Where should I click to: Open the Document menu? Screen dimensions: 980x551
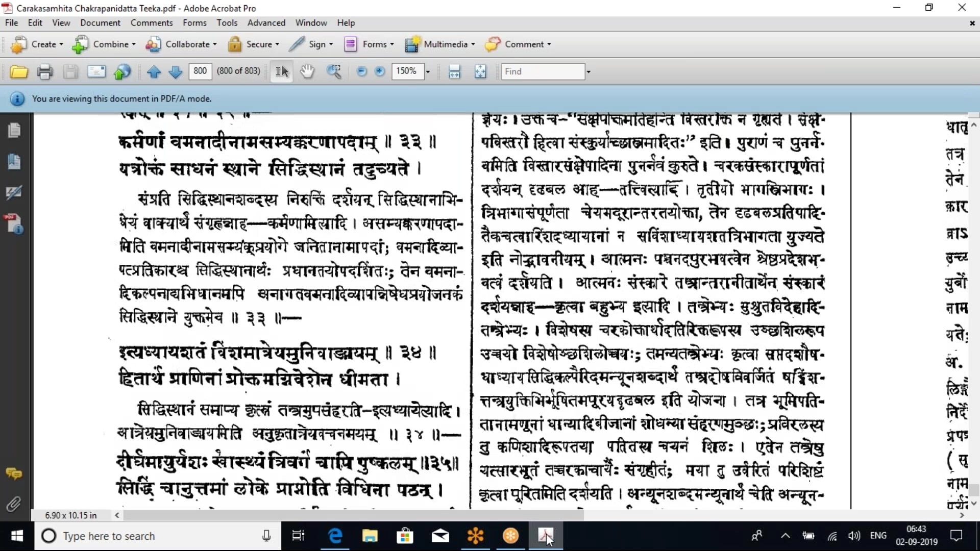pyautogui.click(x=100, y=23)
